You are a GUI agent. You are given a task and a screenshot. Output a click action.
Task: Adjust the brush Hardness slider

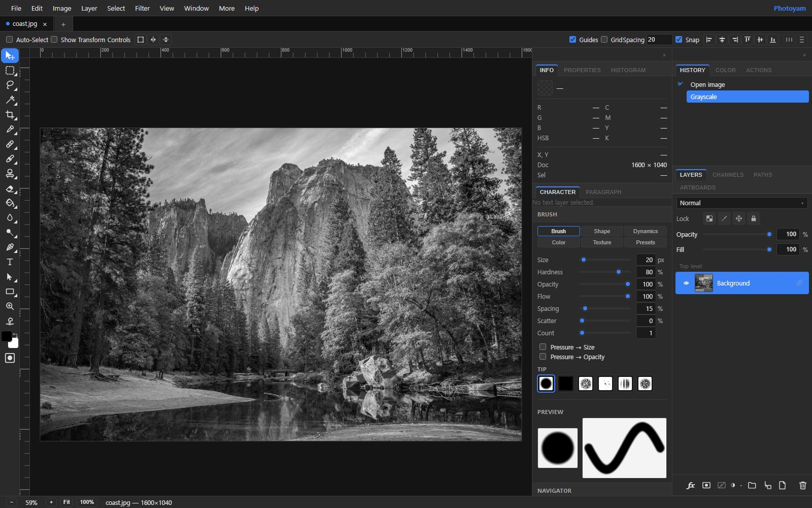605,272
